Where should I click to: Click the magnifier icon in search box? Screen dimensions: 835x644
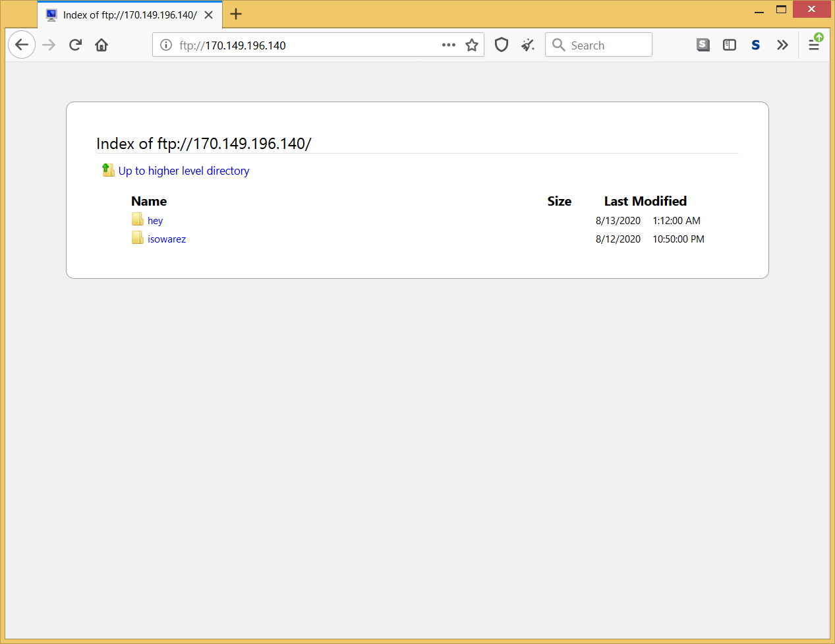[559, 45]
